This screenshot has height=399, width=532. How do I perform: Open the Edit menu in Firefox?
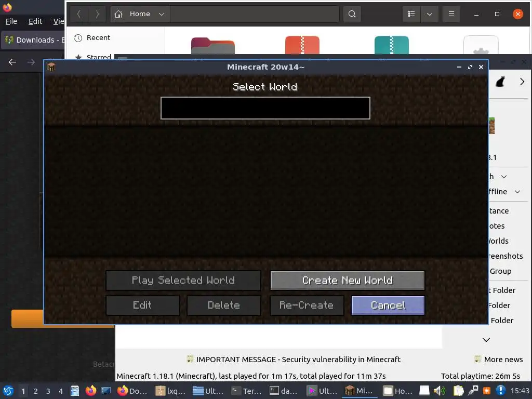35,21
